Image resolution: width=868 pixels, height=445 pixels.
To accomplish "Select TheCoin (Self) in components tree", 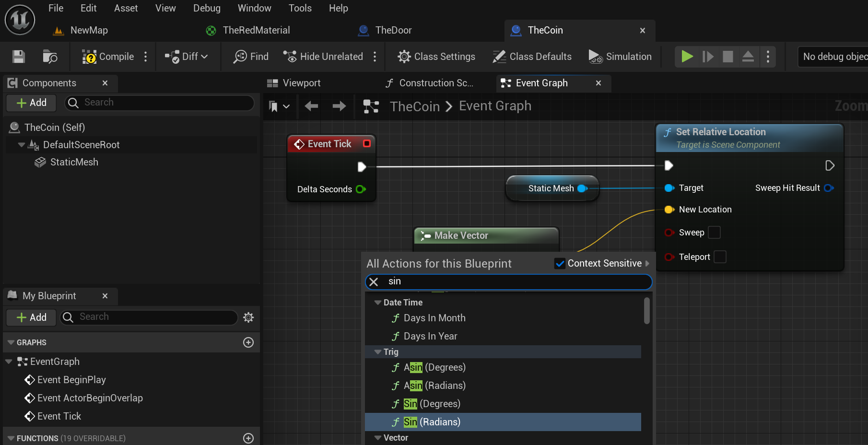I will pyautogui.click(x=47, y=128).
